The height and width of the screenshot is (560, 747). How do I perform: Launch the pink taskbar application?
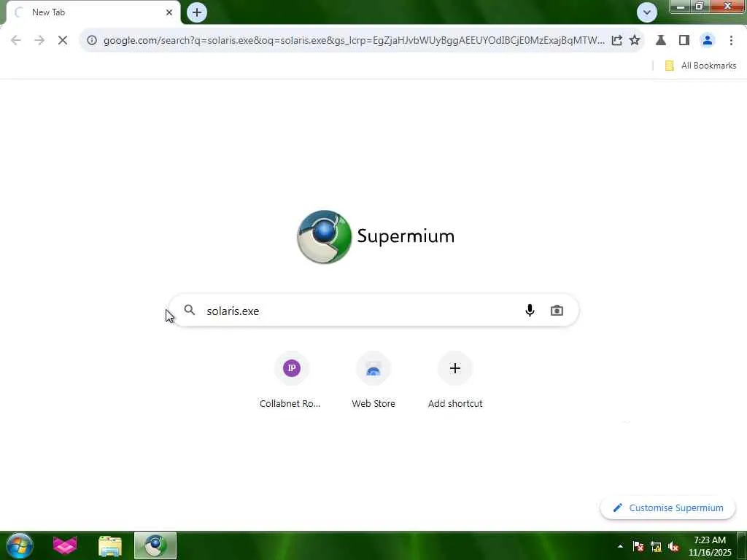[x=65, y=545]
